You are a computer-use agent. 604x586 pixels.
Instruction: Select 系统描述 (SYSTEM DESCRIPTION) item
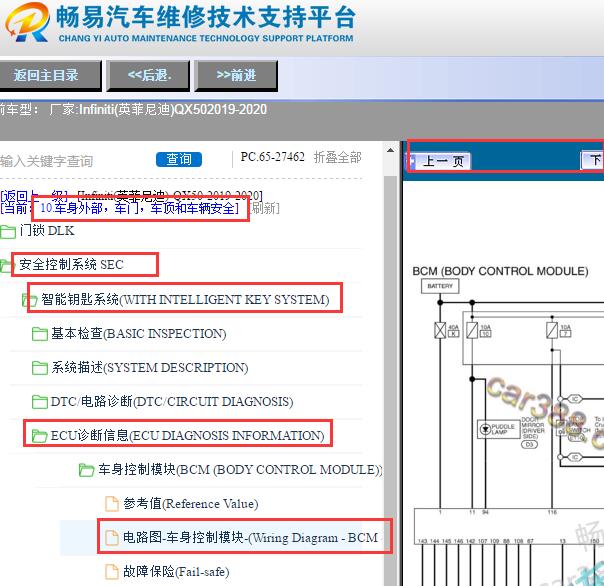149,368
